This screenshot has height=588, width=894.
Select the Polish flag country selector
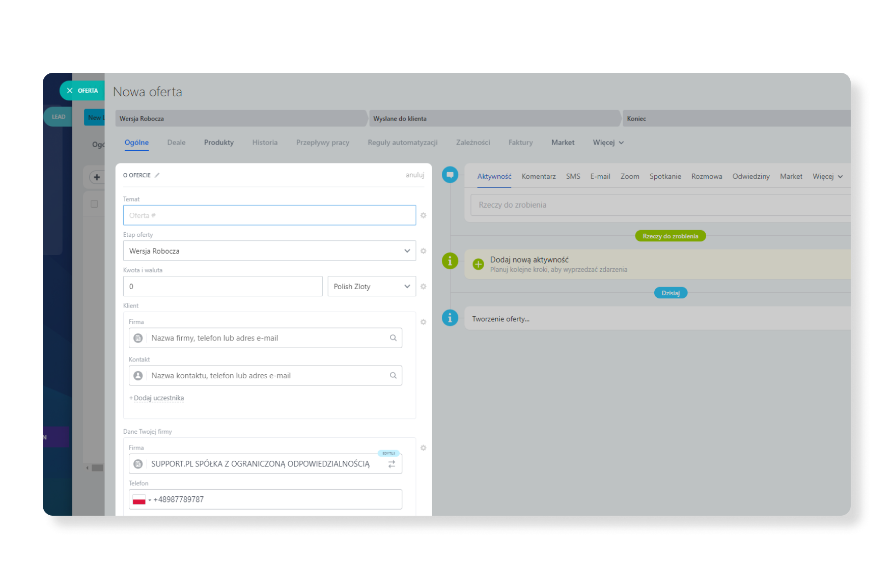click(141, 500)
